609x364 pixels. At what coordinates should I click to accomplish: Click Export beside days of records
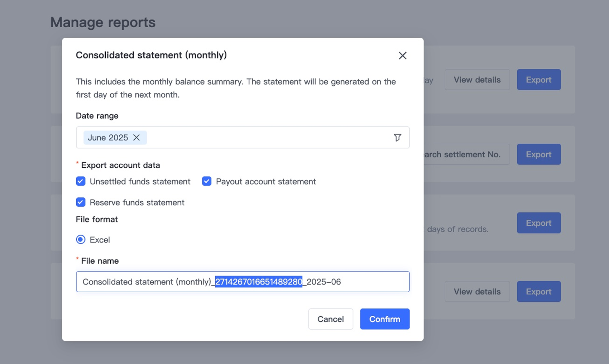click(538, 223)
